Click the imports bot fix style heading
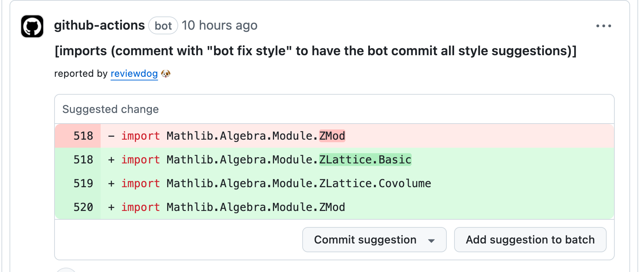Image resolution: width=644 pixels, height=272 pixels. coord(315,51)
